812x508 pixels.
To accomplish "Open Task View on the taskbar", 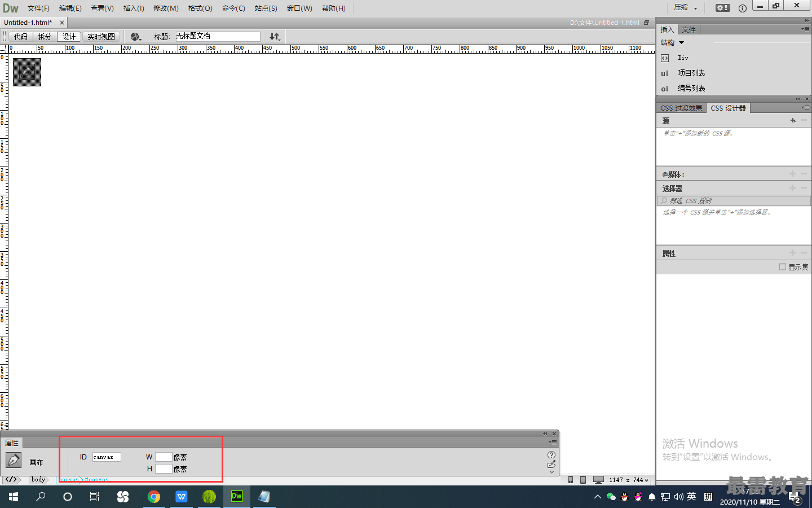I will click(95, 497).
